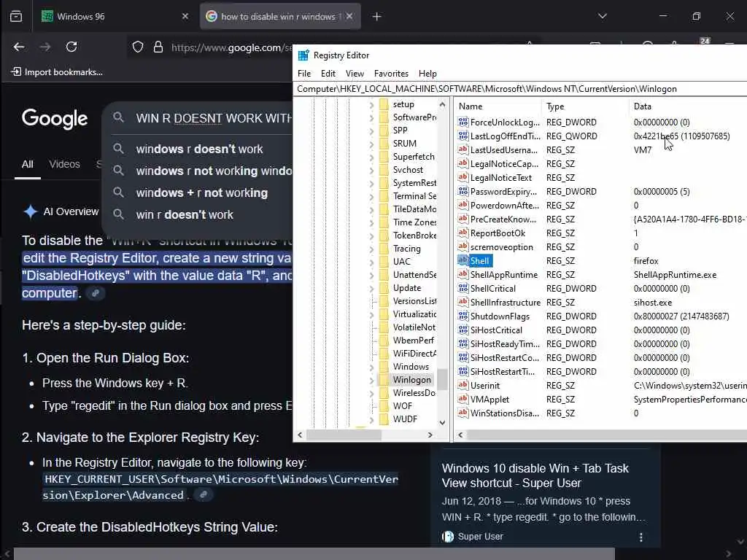
Task: Open Registry Editor View menu
Action: (x=355, y=74)
